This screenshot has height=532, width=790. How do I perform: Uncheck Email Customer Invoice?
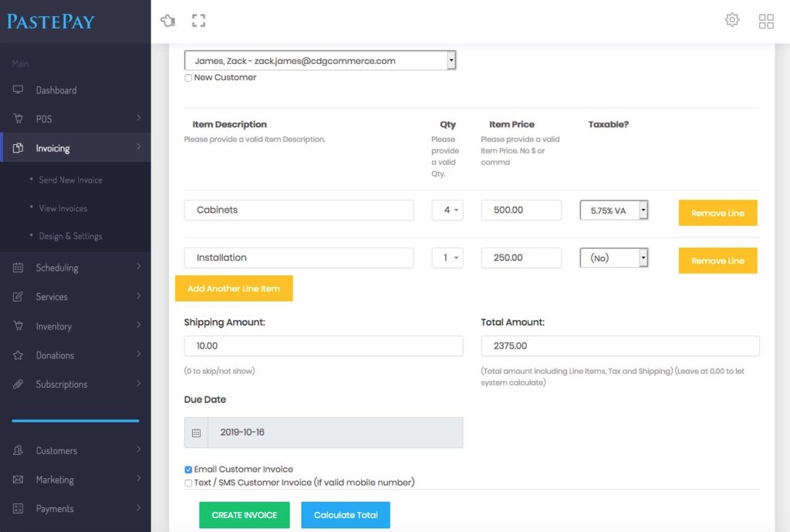(x=189, y=470)
